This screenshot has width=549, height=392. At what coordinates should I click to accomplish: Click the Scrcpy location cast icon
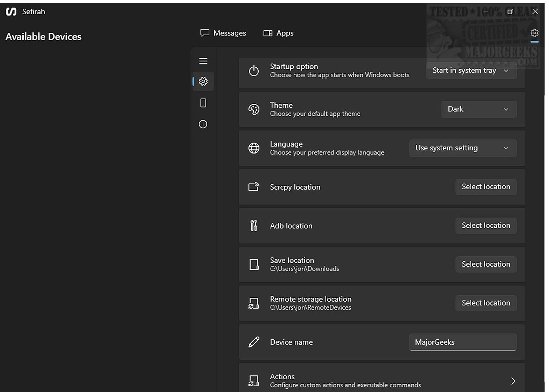click(254, 187)
